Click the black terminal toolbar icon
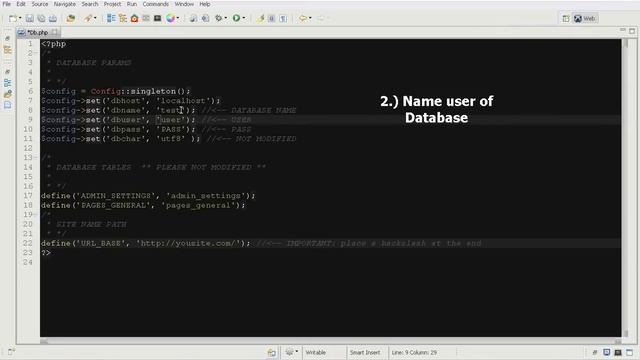Viewport: 640px width, 360px height. coord(157,18)
